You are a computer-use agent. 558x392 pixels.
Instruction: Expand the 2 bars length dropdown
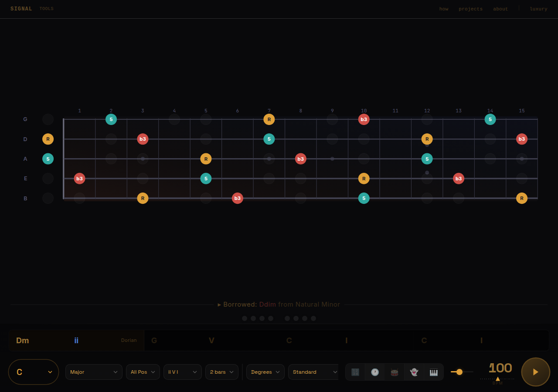221,372
